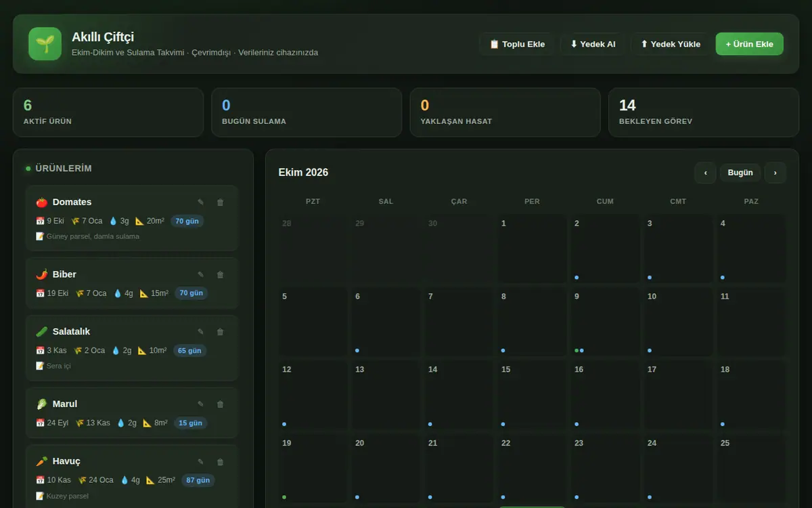The image size is (812, 508).
Task: Edit the Biber crop entry
Action: pos(200,274)
